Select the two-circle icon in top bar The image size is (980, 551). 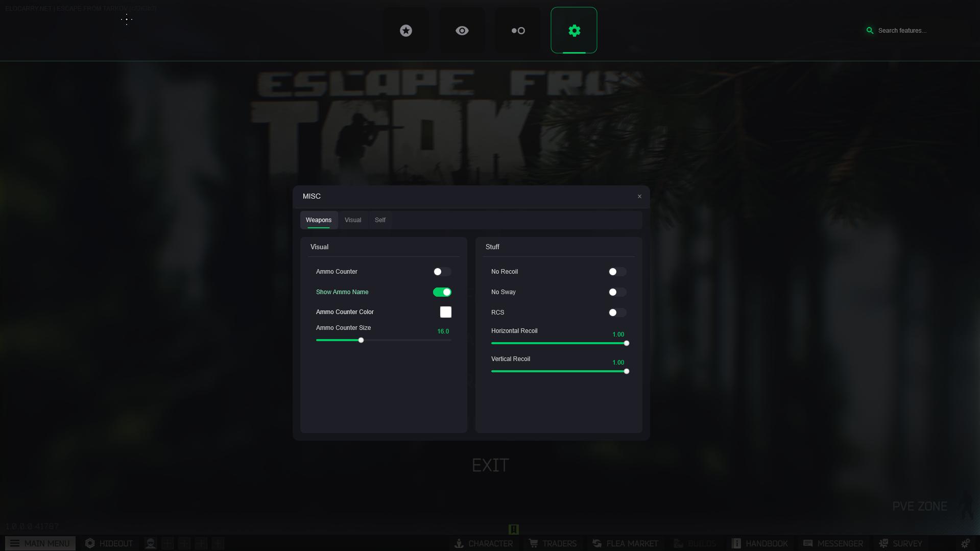pos(518,31)
